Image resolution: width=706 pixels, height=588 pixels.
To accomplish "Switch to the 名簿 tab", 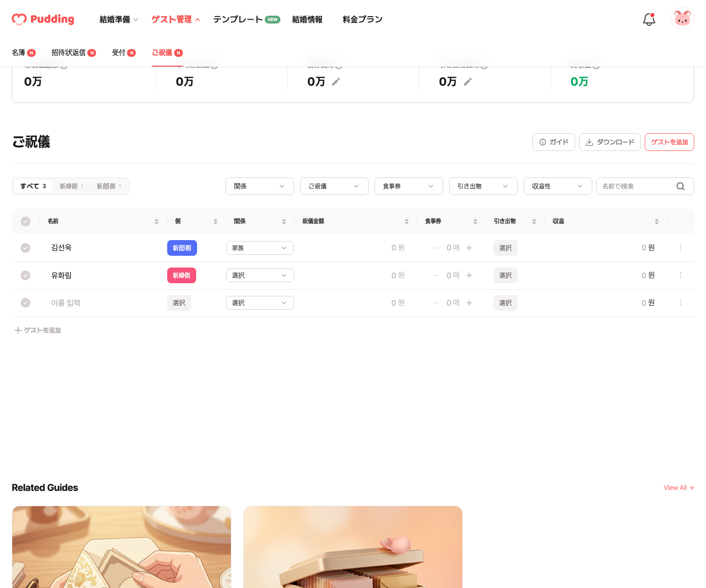I will pos(24,52).
